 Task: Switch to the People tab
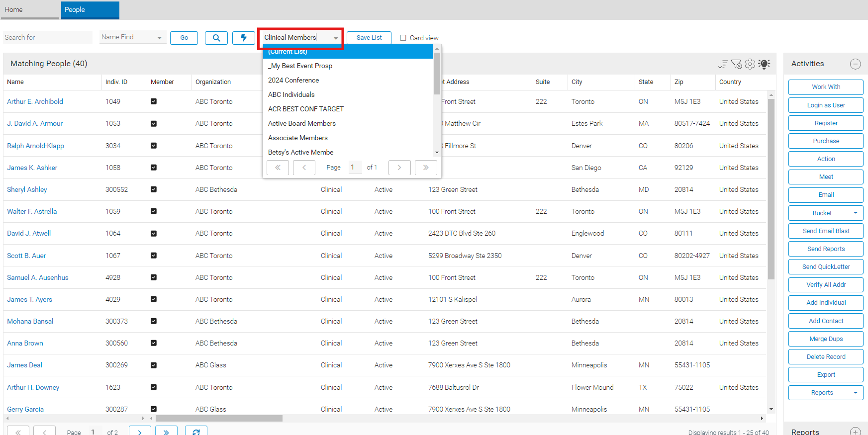click(90, 10)
